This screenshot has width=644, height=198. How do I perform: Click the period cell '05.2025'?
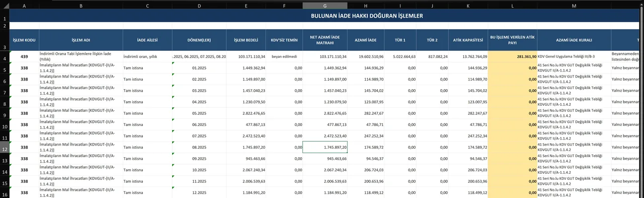tap(199, 113)
